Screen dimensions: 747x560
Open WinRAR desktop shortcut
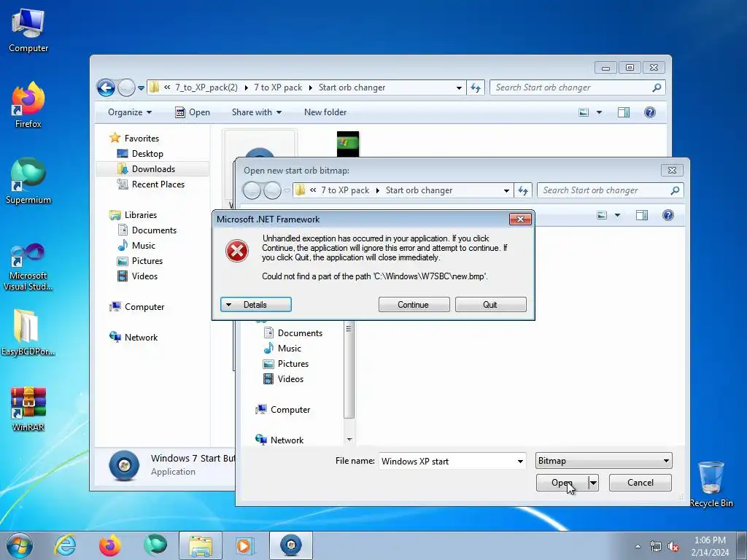(x=28, y=408)
